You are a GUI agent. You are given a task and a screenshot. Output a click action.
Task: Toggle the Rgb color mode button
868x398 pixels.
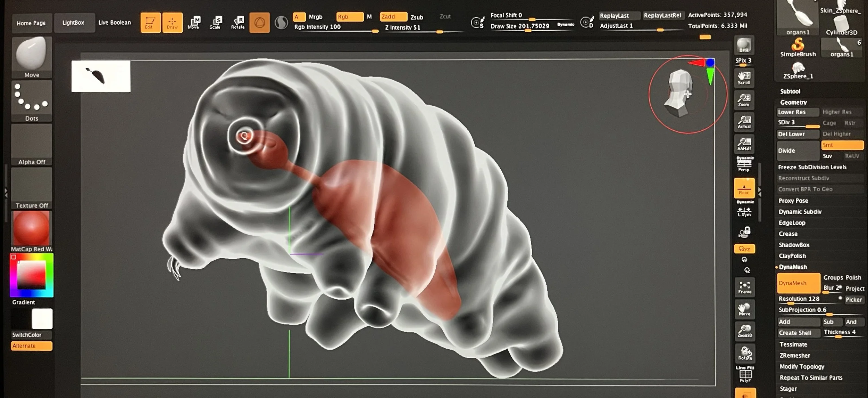point(350,17)
